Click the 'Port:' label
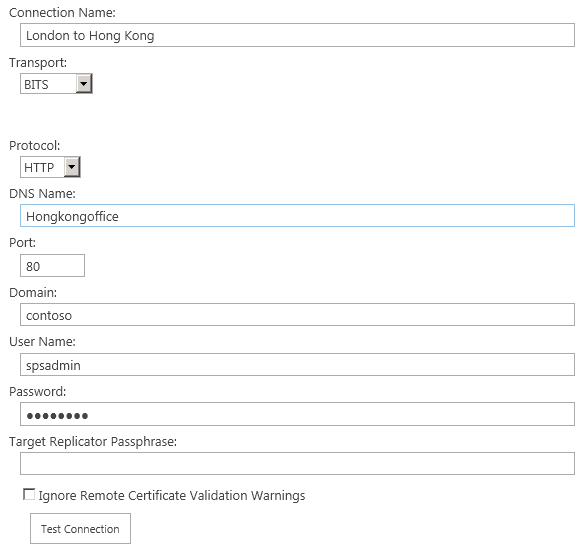Image resolution: width=581 pixels, height=547 pixels. pos(22,243)
